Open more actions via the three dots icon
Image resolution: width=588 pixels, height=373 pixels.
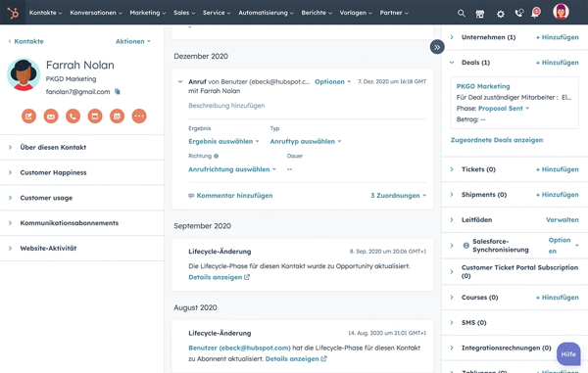click(x=139, y=117)
